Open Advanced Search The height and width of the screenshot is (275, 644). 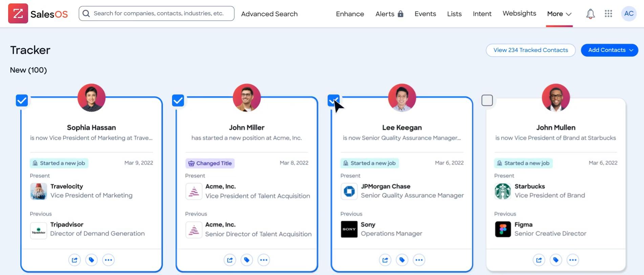pyautogui.click(x=270, y=14)
